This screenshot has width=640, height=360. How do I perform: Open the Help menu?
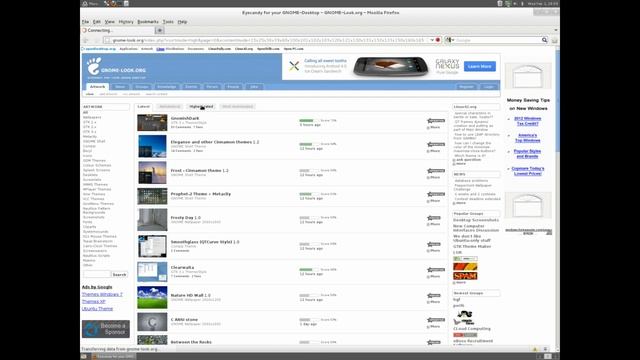182,22
